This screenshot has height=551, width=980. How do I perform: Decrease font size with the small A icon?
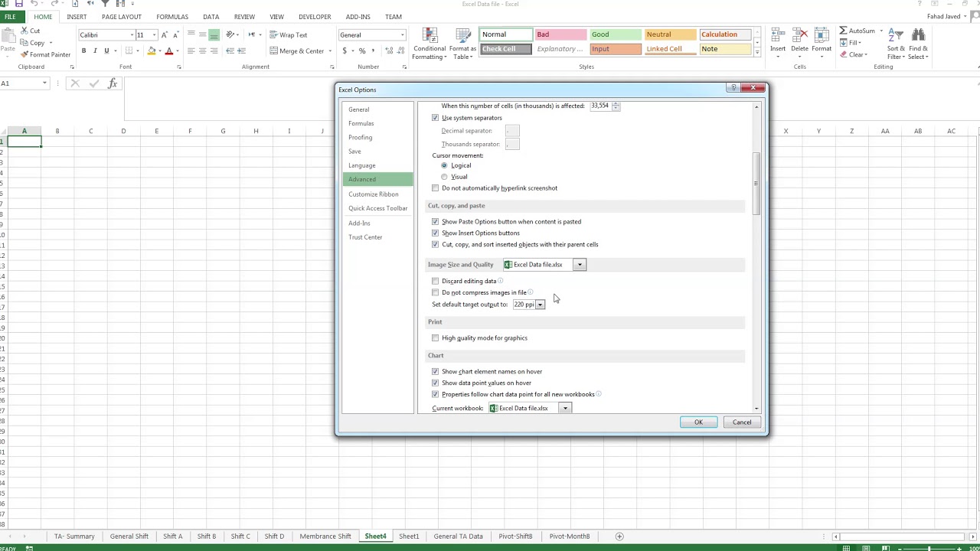click(x=175, y=35)
